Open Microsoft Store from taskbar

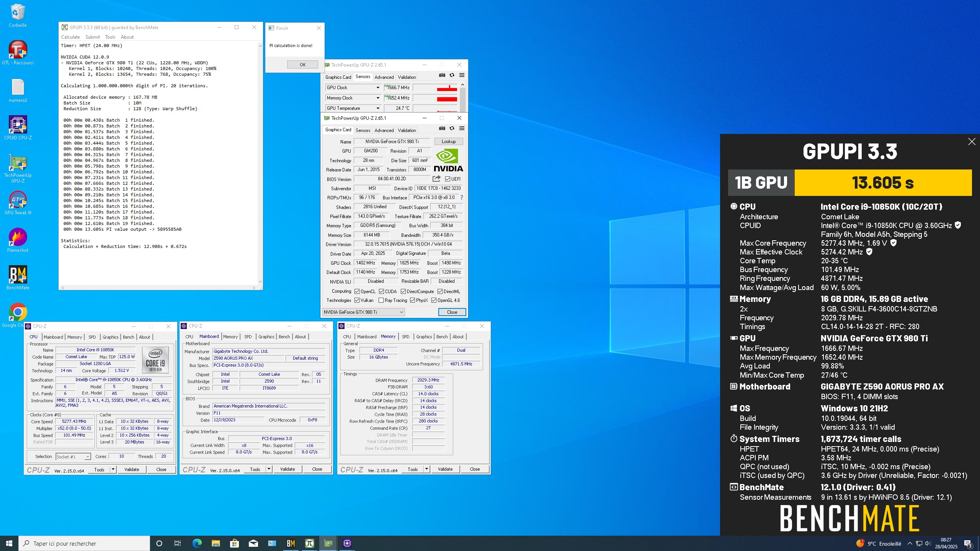pos(234,543)
